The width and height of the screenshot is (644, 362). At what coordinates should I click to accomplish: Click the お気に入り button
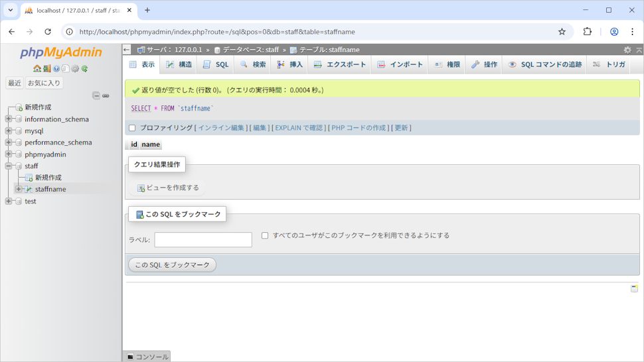click(44, 83)
